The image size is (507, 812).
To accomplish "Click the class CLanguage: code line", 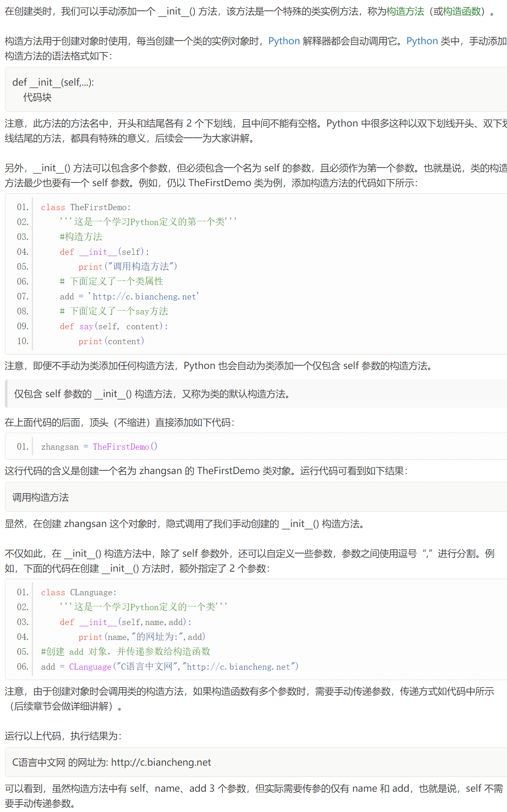I will pyautogui.click(x=79, y=592).
